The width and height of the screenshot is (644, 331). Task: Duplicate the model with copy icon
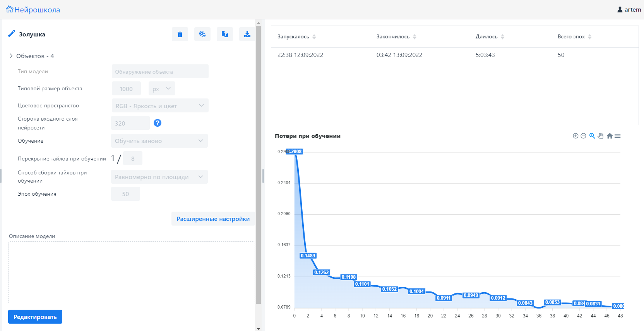225,34
